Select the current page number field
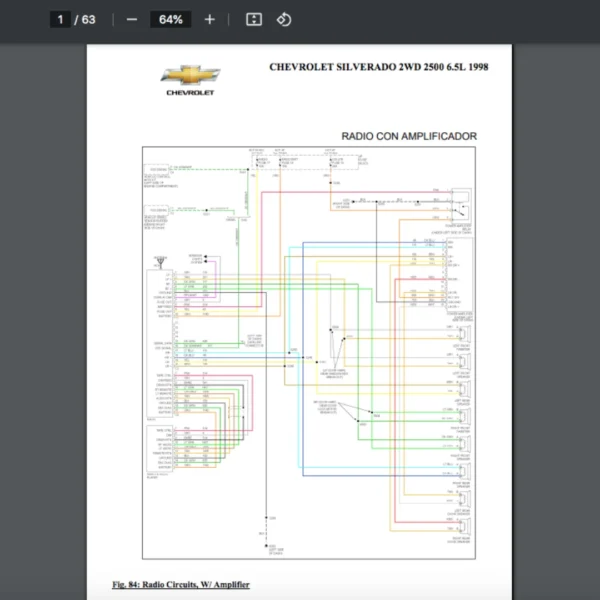The width and height of the screenshot is (600, 600). (60, 19)
